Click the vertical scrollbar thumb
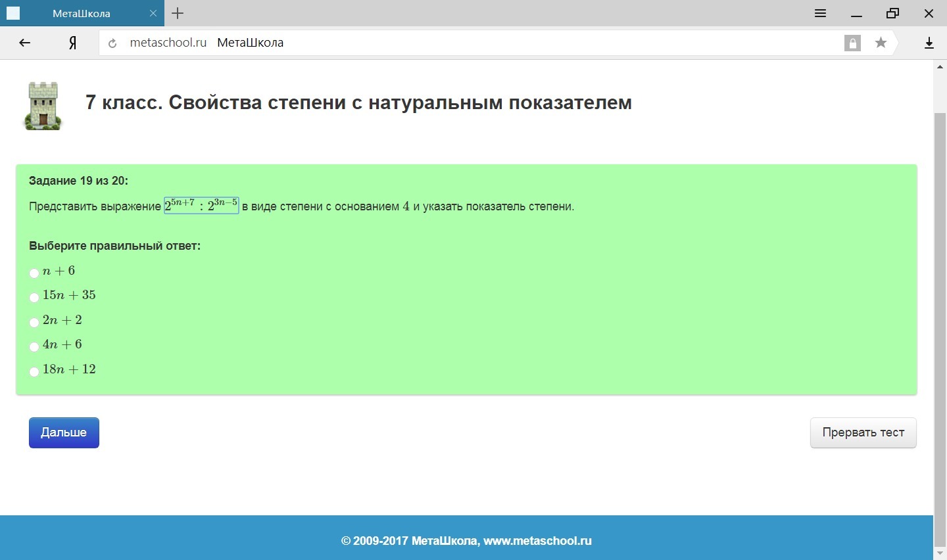Screen dimensions: 947x560 pyautogui.click(x=940, y=329)
